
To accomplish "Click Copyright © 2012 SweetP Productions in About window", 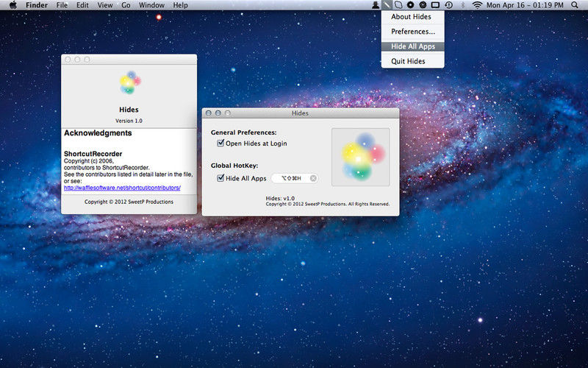I will (x=129, y=202).
